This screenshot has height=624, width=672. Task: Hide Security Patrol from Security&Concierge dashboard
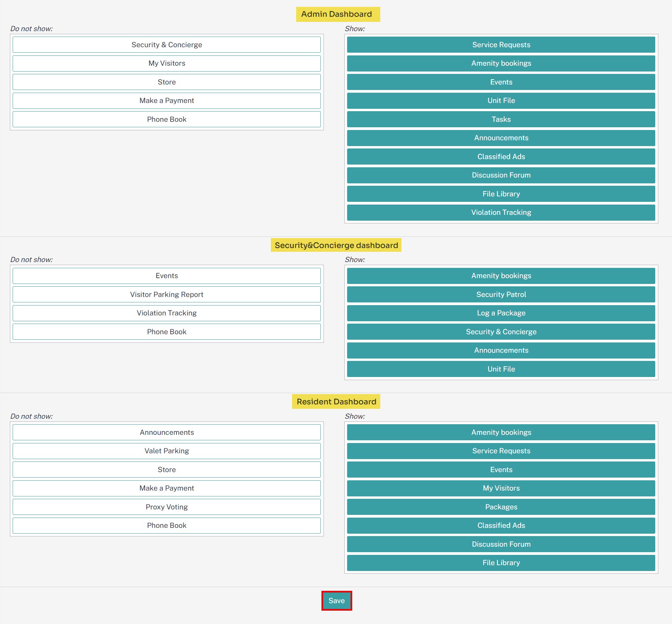(x=501, y=294)
